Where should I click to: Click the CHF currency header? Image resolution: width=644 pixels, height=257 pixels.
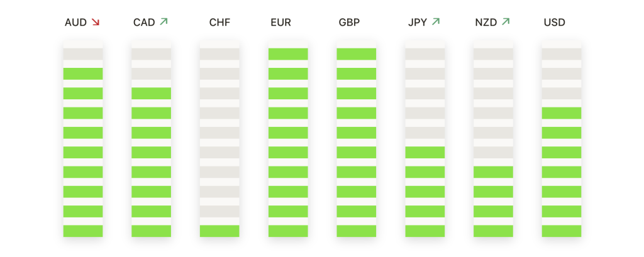pyautogui.click(x=219, y=23)
